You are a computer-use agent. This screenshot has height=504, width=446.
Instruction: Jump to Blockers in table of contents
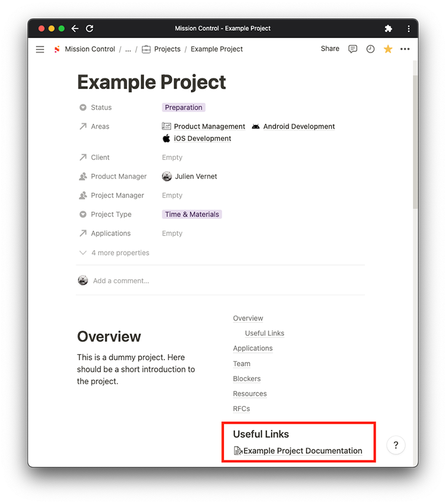247,379
